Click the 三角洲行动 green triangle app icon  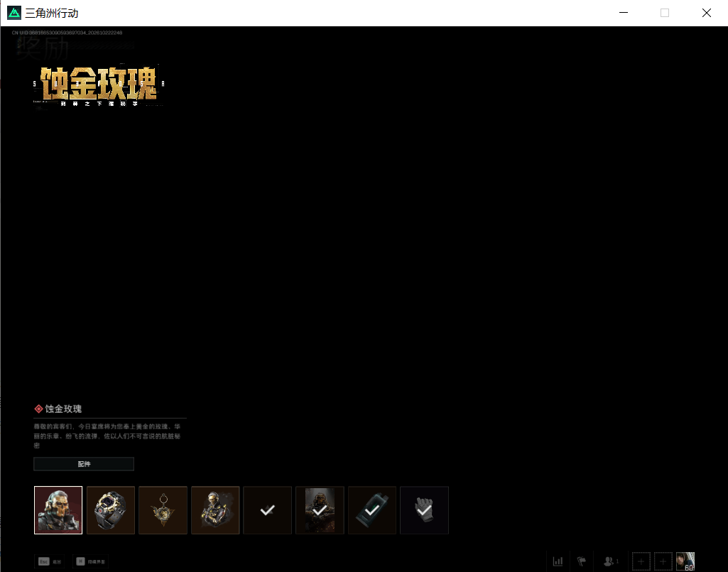[14, 13]
